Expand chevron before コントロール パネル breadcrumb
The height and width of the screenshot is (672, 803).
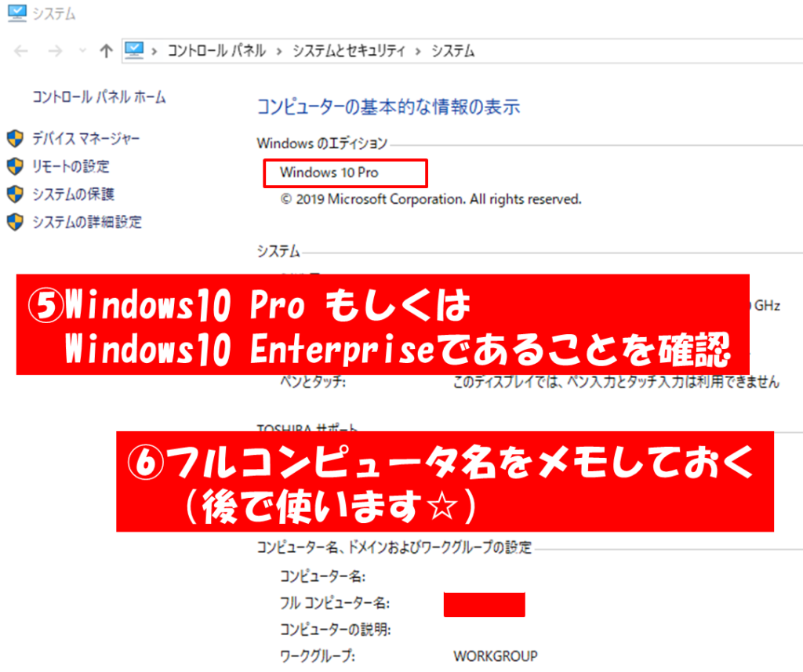click(154, 51)
